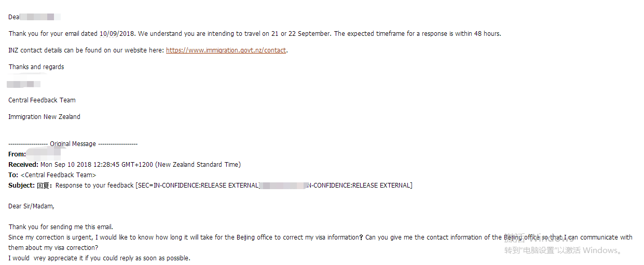Click the 'Subject:' field label
The image size is (644, 265).
[x=21, y=186]
